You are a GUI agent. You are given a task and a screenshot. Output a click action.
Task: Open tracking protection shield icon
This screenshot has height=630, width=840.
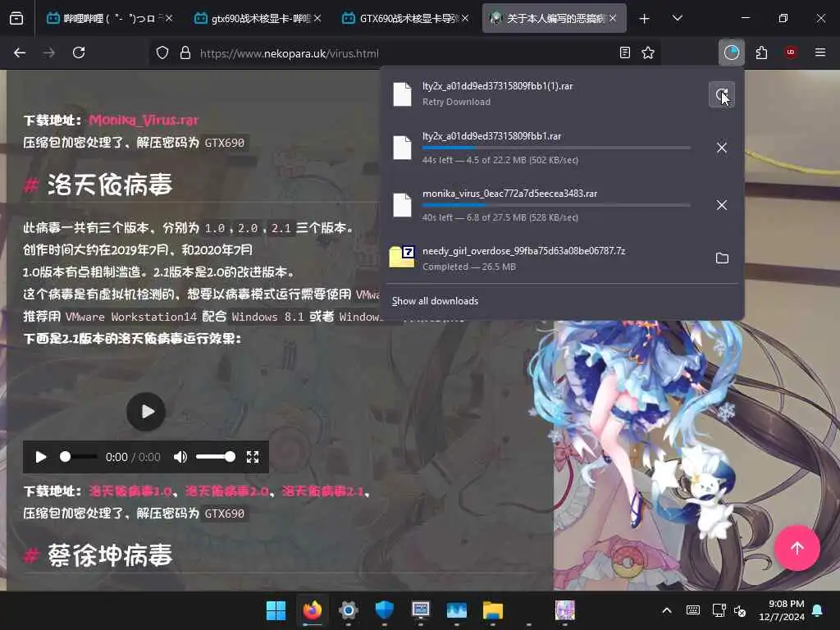[x=162, y=52]
